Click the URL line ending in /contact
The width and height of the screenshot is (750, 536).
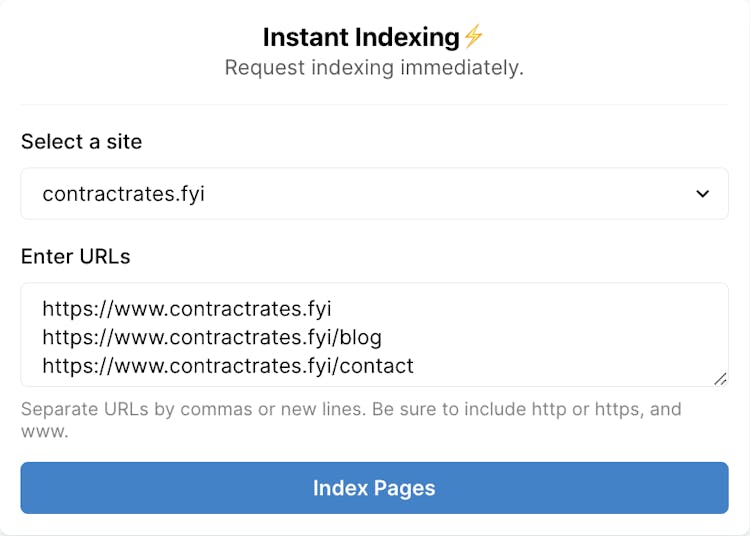coord(227,366)
